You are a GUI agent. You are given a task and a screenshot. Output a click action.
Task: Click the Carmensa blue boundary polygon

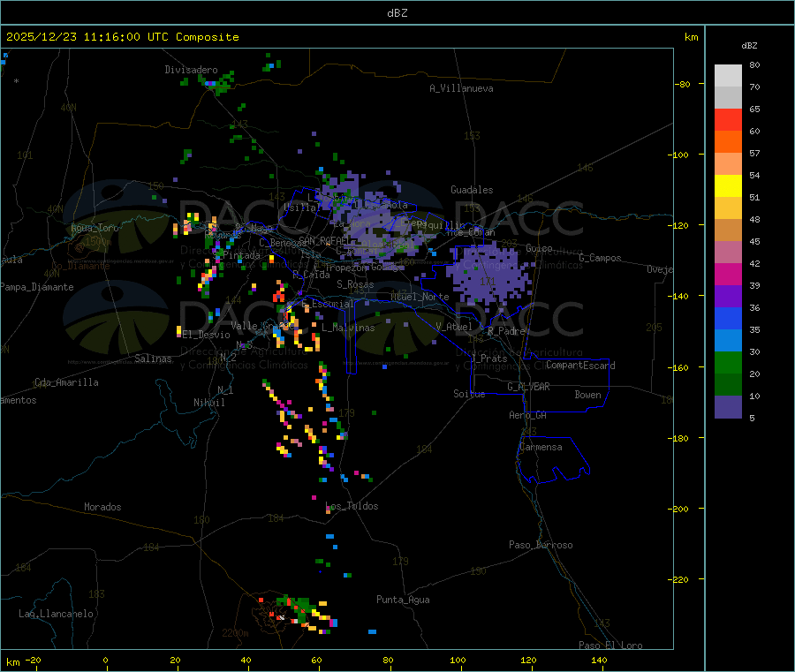point(553,459)
